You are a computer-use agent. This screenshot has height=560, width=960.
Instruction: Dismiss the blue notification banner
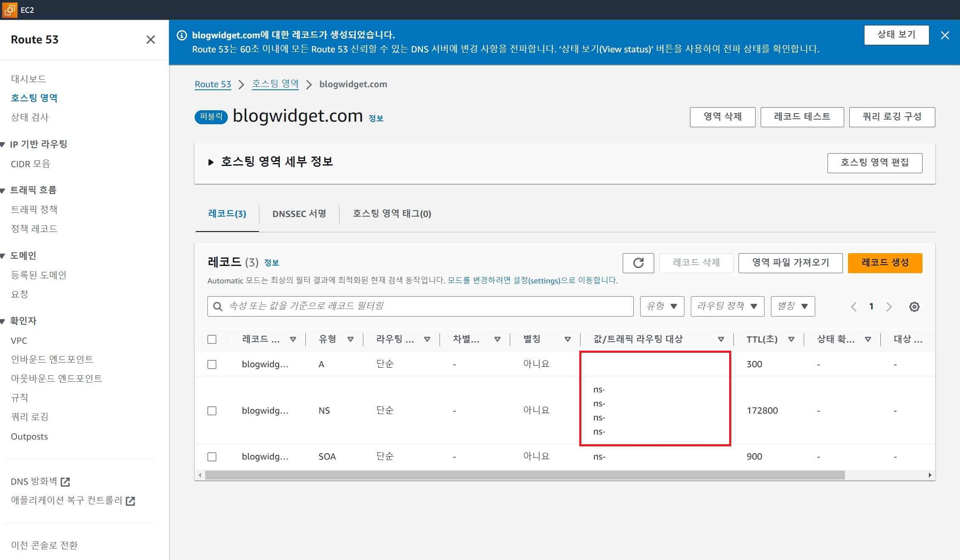[945, 35]
